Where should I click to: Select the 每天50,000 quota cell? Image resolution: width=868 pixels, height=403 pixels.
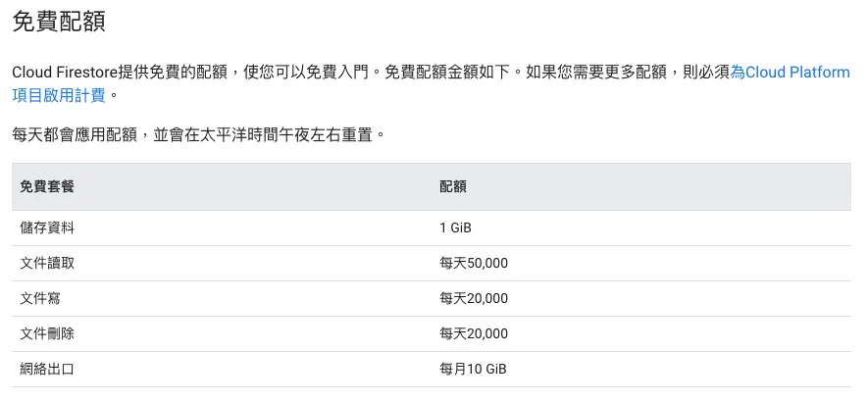(474, 263)
